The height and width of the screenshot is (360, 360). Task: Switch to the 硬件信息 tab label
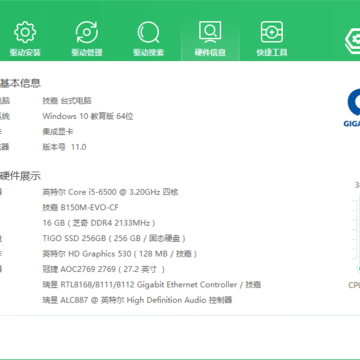(x=210, y=53)
